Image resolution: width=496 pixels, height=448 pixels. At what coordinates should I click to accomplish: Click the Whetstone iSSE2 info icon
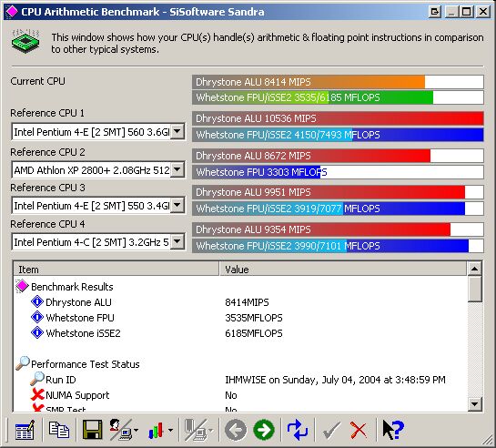pos(37,333)
